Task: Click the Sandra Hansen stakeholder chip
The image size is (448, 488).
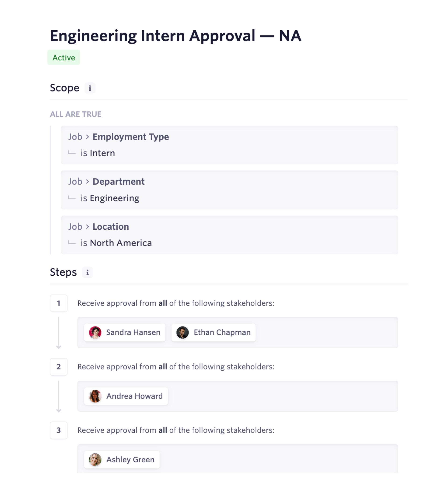Action: click(125, 332)
